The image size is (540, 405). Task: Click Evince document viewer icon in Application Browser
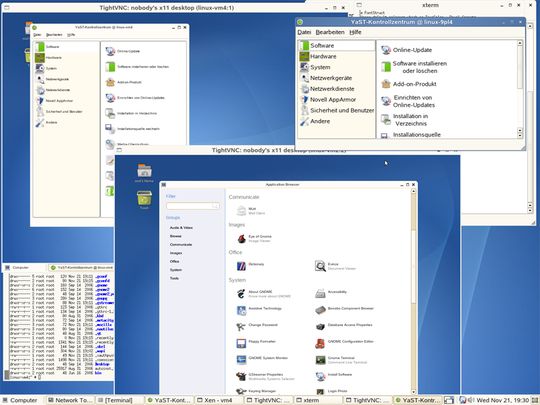point(320,266)
